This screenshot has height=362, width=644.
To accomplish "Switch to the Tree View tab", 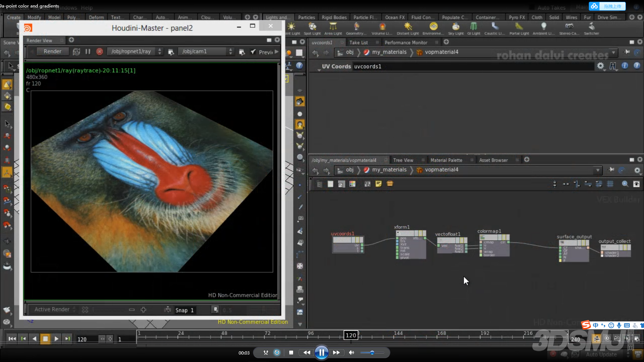I will [403, 160].
